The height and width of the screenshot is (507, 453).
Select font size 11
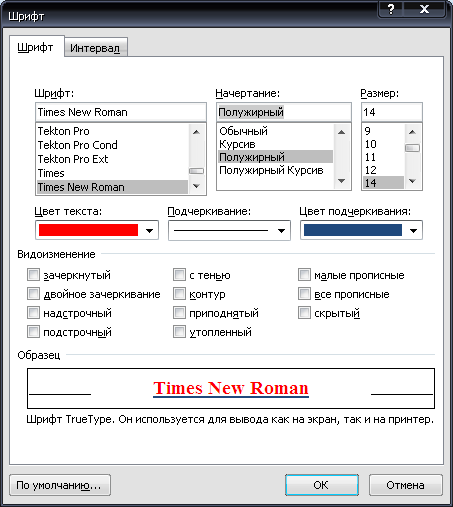pyautogui.click(x=383, y=157)
